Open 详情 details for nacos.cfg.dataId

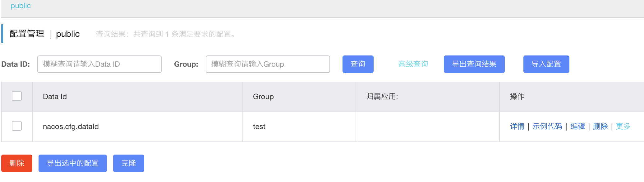[x=517, y=126]
